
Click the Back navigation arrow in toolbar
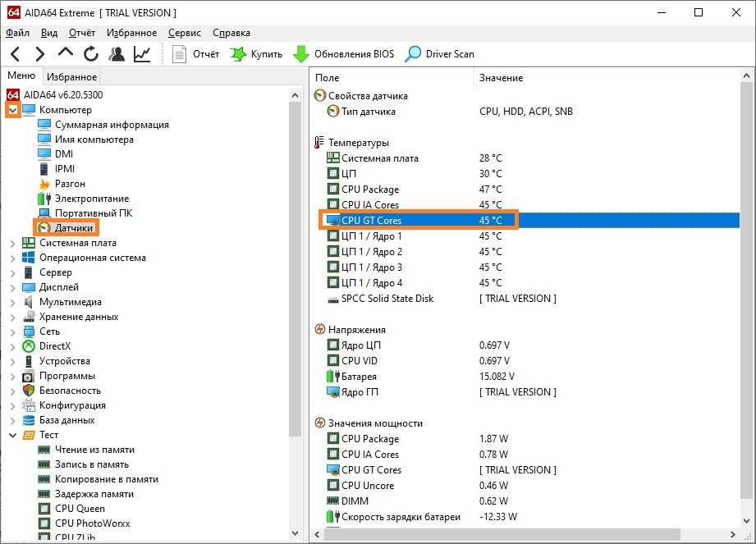[x=16, y=54]
